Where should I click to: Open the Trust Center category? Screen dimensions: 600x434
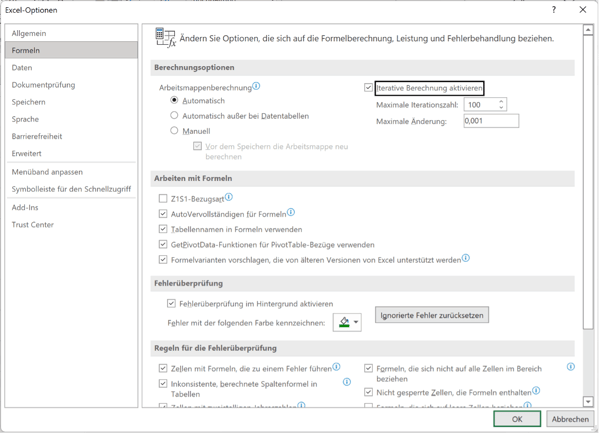point(72,225)
